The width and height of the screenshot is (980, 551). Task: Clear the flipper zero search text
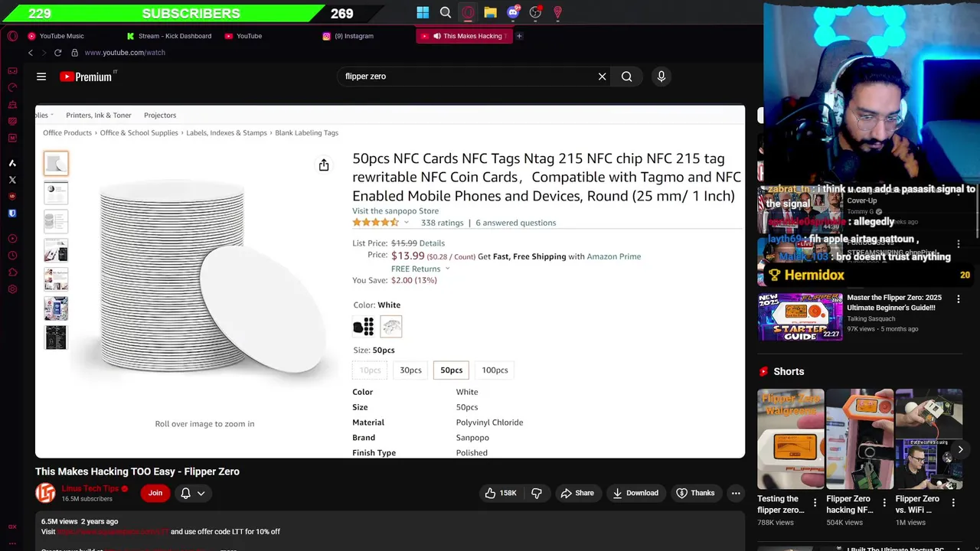click(602, 77)
